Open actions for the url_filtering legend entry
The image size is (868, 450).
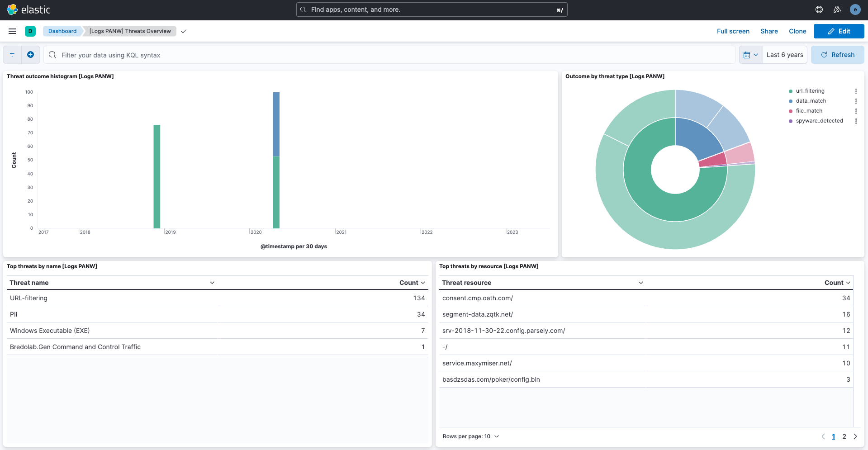tap(856, 90)
